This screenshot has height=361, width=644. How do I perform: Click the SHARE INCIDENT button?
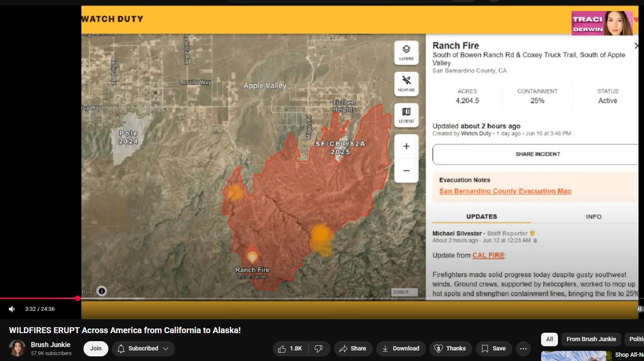pyautogui.click(x=538, y=154)
